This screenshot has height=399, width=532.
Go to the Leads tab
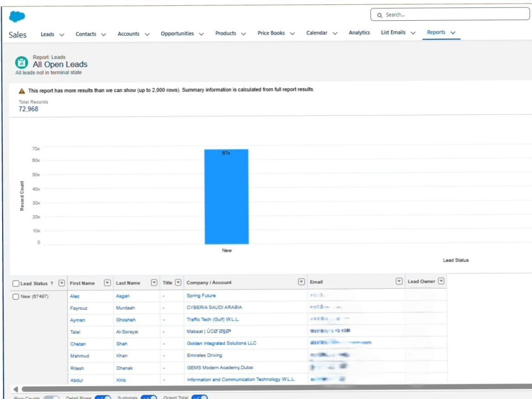(47, 34)
